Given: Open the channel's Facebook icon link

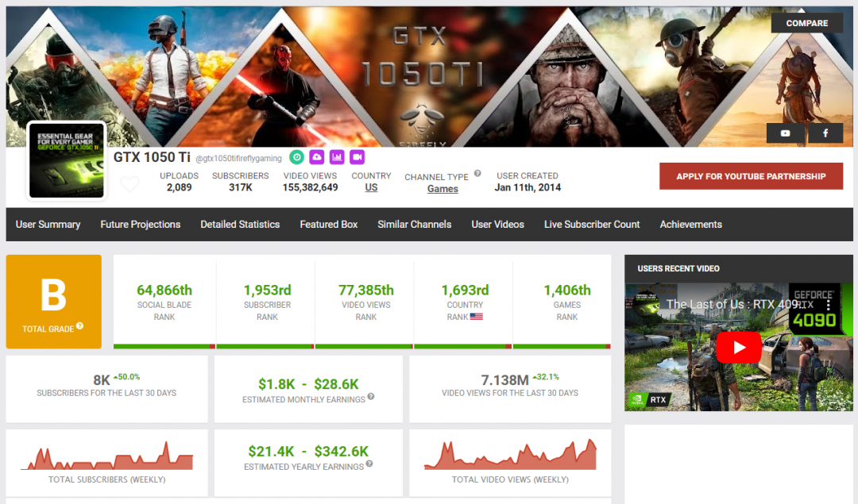Looking at the screenshot, I should [825, 133].
